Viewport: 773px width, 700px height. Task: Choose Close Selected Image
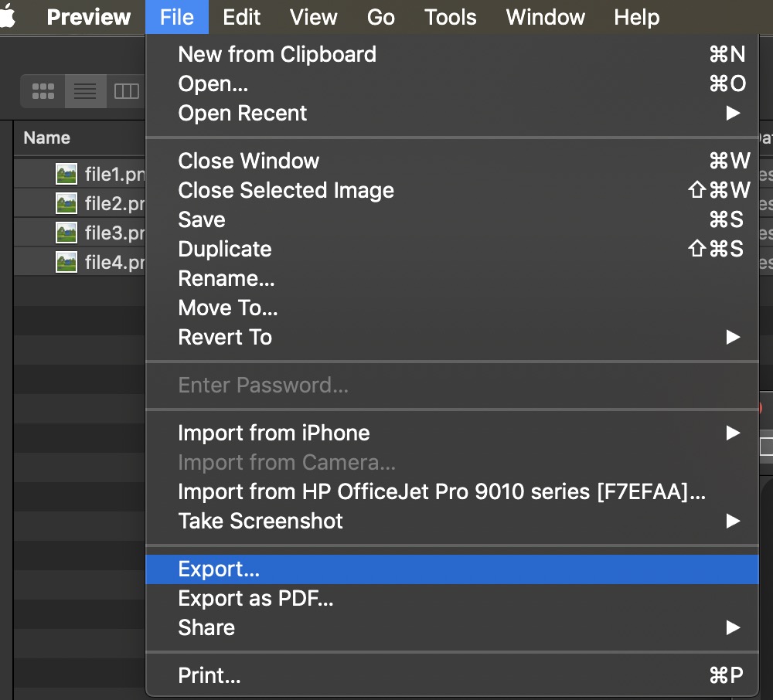(x=452, y=190)
